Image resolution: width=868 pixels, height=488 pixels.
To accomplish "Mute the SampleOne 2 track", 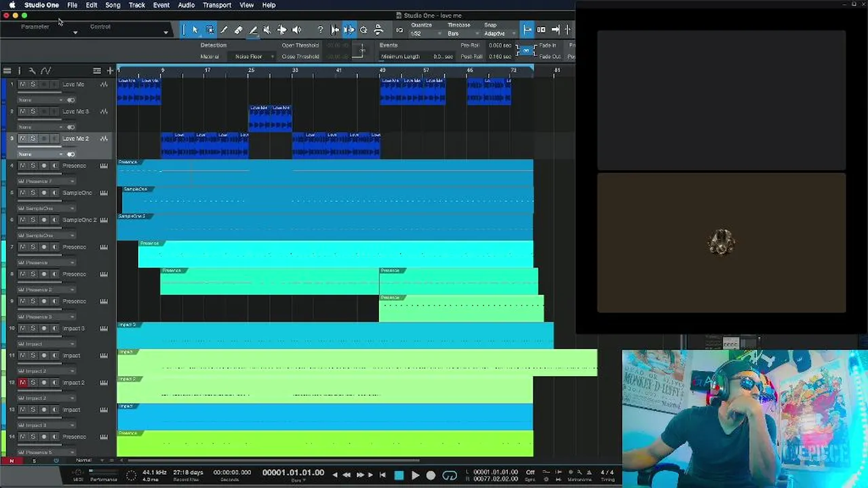I will point(22,220).
